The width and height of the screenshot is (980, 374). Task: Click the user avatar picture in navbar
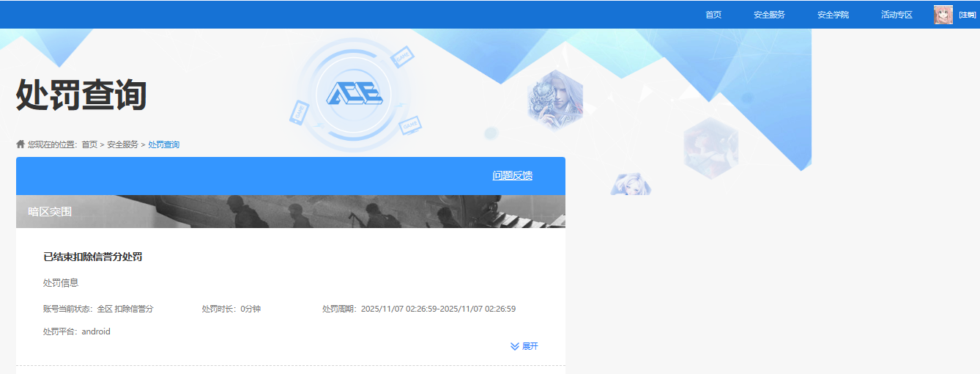[x=943, y=15]
